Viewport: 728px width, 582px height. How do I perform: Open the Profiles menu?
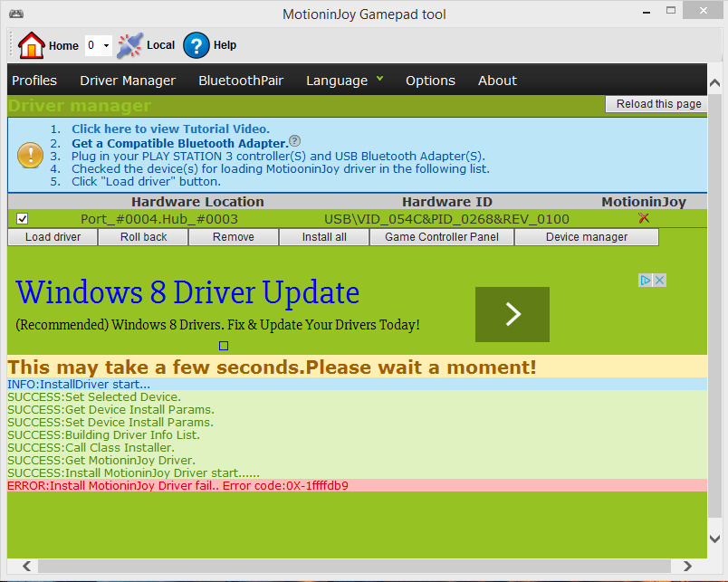34,81
